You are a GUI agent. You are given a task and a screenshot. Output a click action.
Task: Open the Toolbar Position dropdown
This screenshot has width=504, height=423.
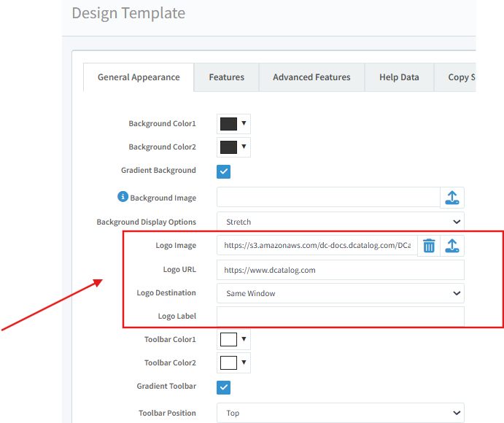(x=340, y=413)
